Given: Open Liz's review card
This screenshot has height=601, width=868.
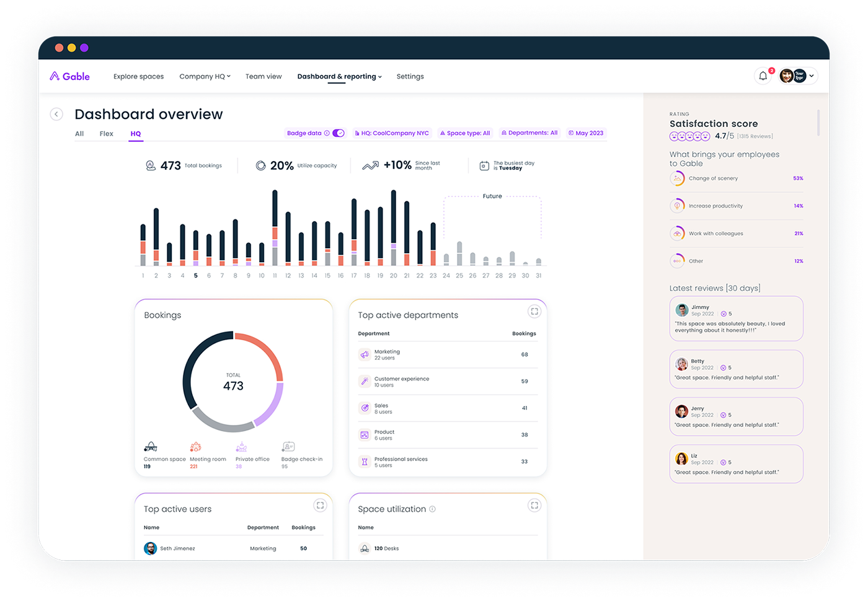Looking at the screenshot, I should point(736,463).
